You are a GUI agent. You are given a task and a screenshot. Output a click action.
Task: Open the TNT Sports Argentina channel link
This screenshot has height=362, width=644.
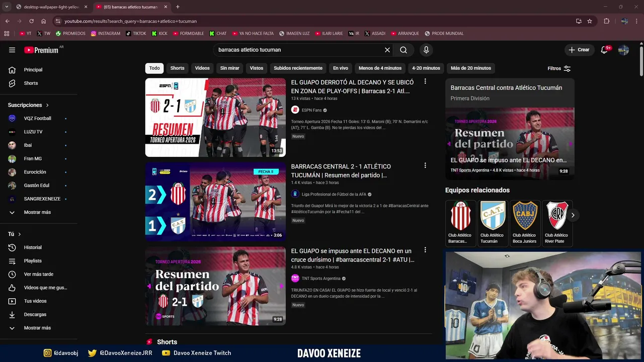point(321,279)
